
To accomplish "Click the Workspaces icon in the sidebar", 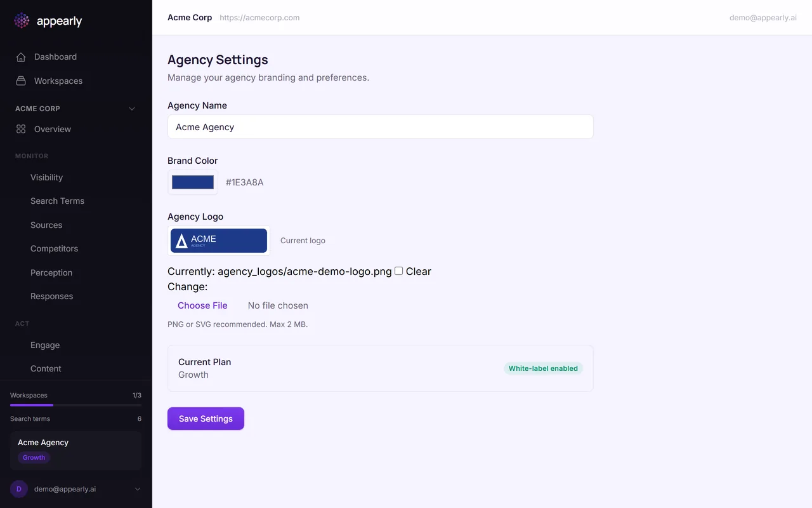I will click(x=21, y=81).
